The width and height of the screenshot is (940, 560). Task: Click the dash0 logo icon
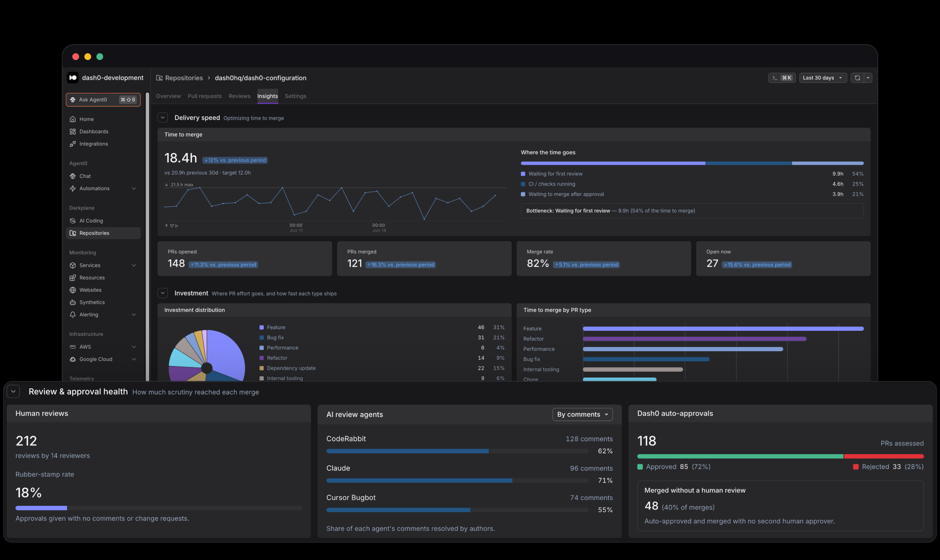(x=73, y=78)
